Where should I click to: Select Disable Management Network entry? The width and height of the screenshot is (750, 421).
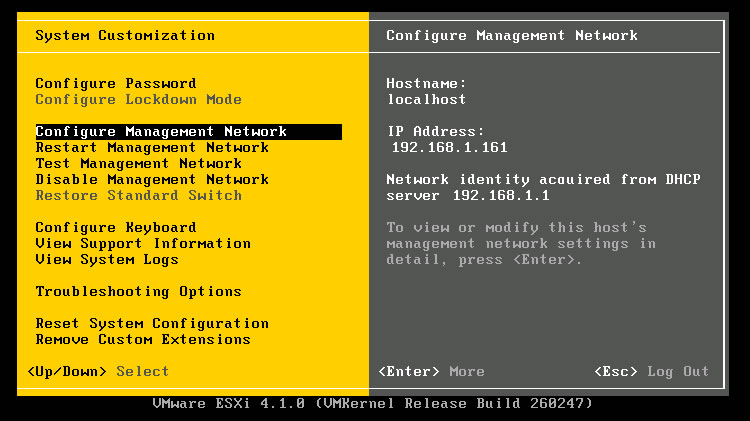tap(152, 179)
